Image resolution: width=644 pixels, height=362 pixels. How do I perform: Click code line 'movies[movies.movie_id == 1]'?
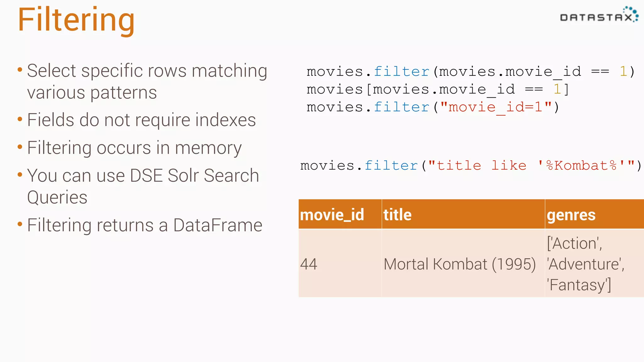click(438, 90)
